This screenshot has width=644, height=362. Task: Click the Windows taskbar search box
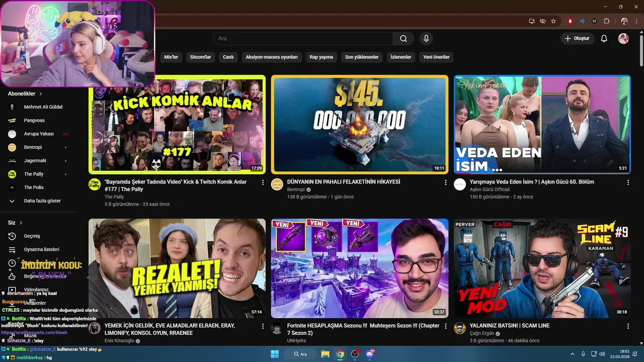(300, 354)
